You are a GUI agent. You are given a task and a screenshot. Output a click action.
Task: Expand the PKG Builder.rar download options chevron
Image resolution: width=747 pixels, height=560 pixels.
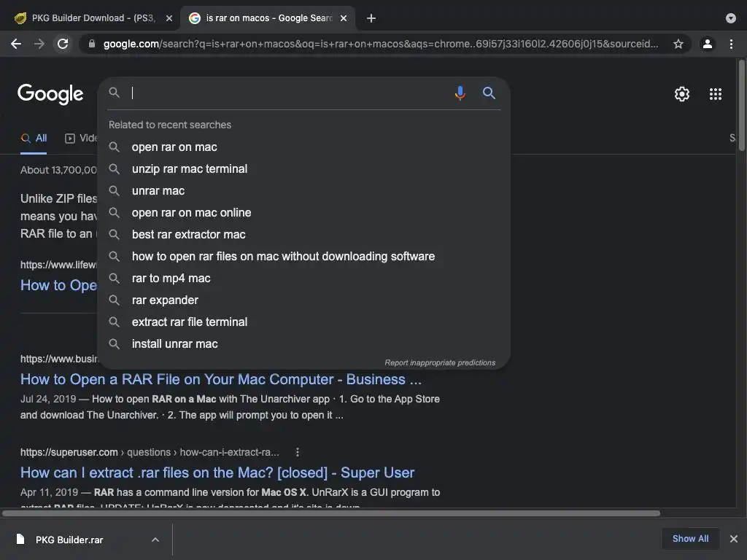click(x=155, y=540)
